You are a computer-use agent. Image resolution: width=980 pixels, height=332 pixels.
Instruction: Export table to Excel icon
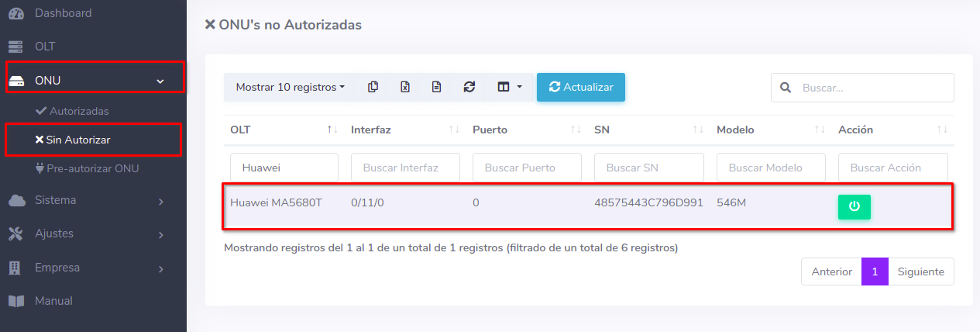coord(404,87)
